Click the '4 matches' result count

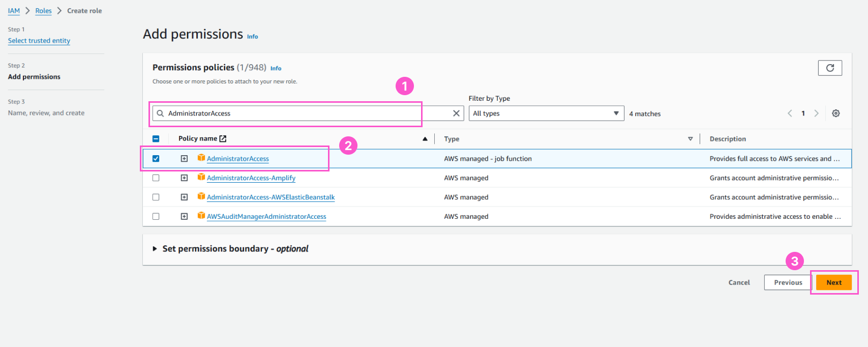(645, 114)
